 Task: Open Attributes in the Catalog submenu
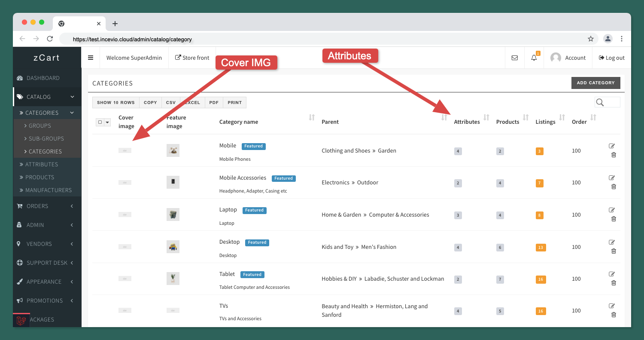point(41,164)
